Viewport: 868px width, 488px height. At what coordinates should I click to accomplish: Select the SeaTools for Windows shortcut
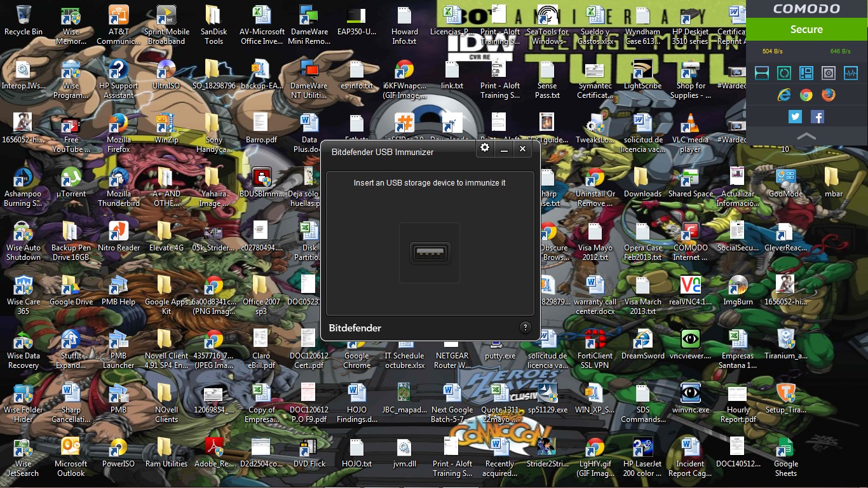pyautogui.click(x=548, y=25)
